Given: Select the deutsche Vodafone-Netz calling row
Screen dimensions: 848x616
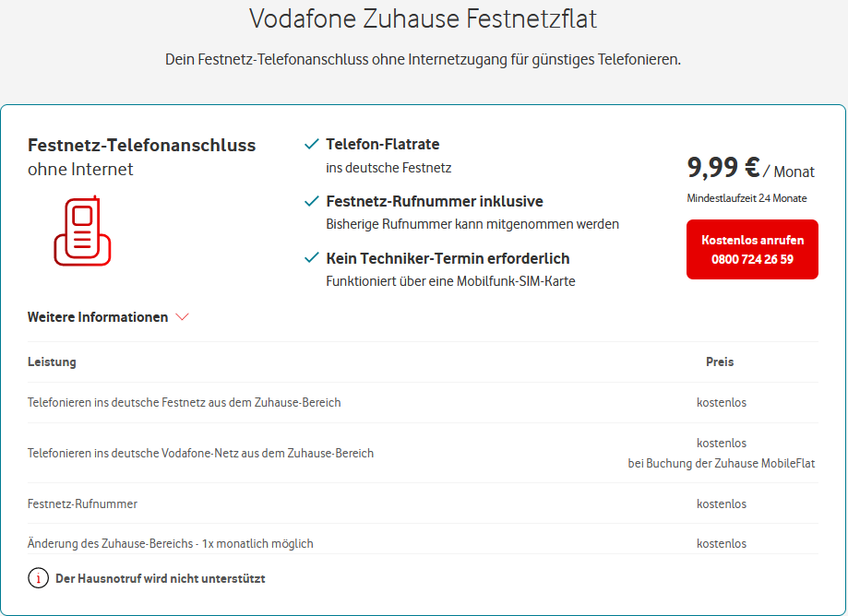Looking at the screenshot, I should [x=200, y=453].
